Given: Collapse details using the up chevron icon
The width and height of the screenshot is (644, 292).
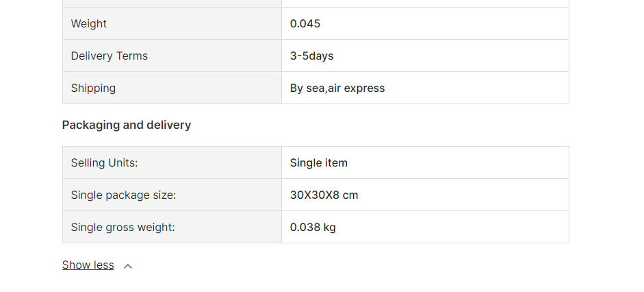Looking at the screenshot, I should (x=128, y=267).
